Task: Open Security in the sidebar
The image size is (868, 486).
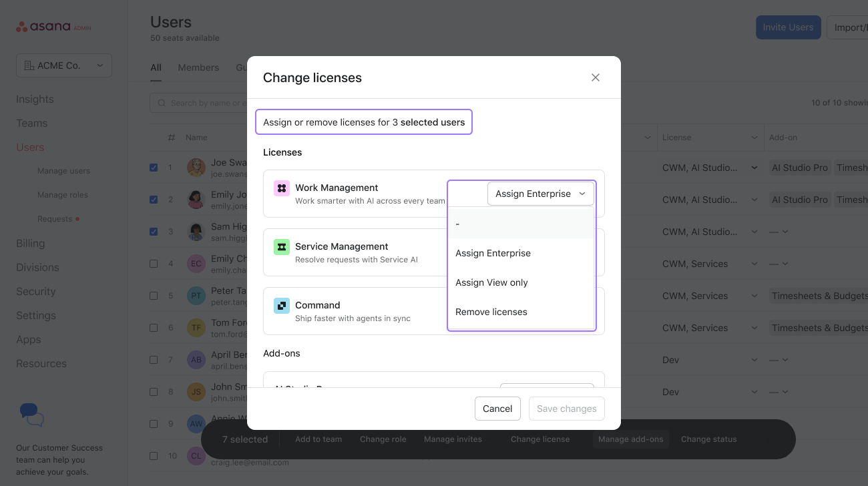Action: tap(36, 292)
